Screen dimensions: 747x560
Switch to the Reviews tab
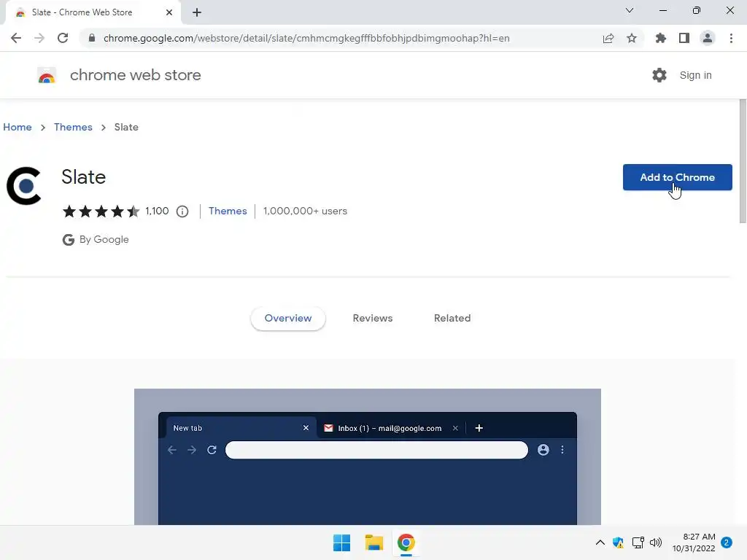pyautogui.click(x=373, y=318)
